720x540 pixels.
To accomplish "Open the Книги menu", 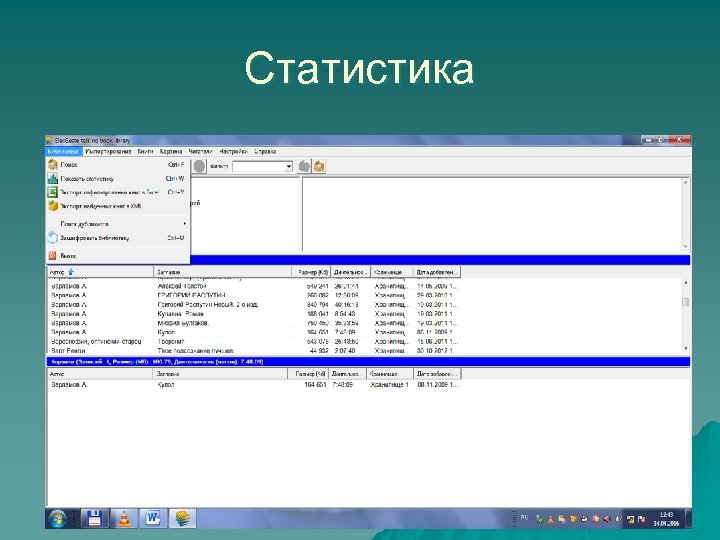I will pyautogui.click(x=145, y=151).
